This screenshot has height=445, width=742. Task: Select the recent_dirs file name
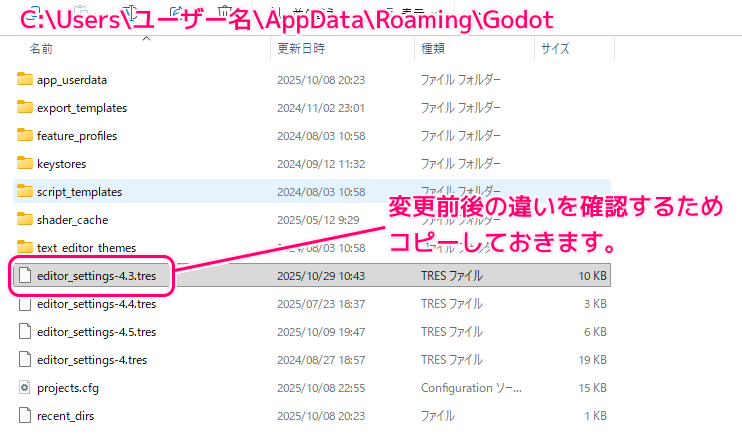point(66,416)
